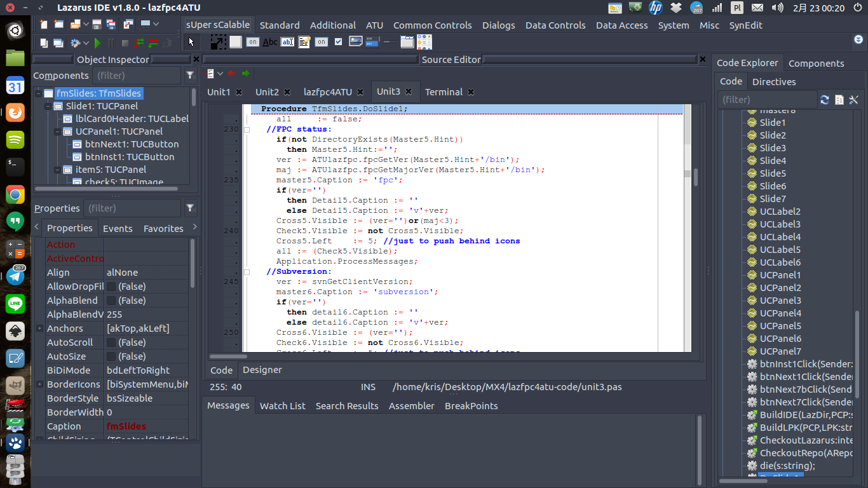The image size is (868, 488).
Task: Activate the mouse pointer tool in component palette
Action: click(191, 42)
